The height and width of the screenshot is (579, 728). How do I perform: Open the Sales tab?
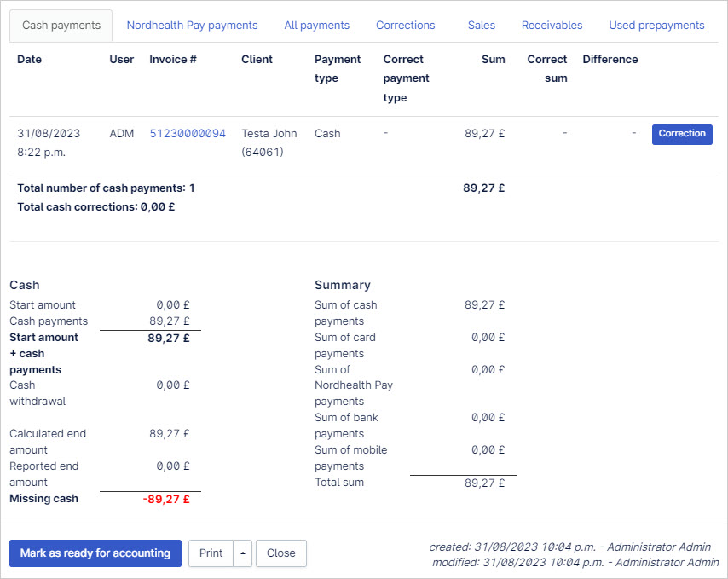[482, 26]
